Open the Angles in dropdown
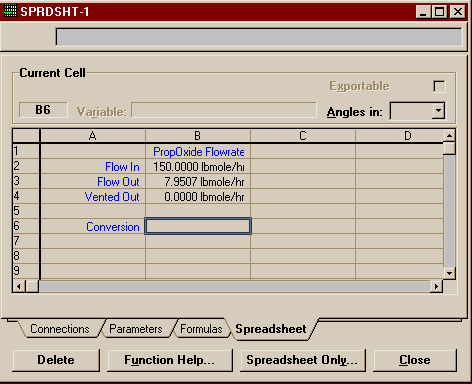This screenshot has width=472, height=384. click(438, 110)
